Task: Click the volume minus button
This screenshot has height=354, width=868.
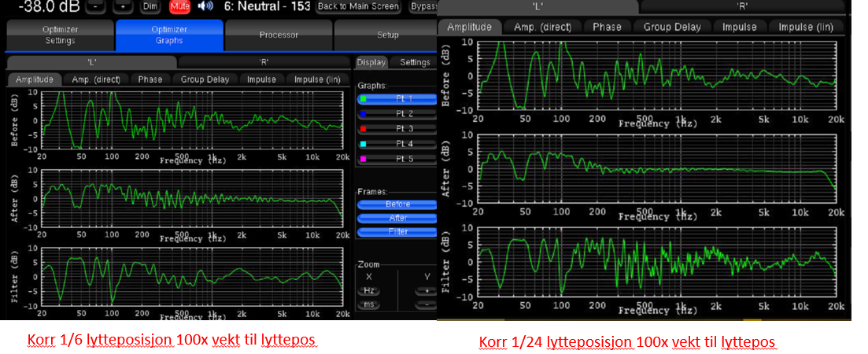Action: pos(94,6)
